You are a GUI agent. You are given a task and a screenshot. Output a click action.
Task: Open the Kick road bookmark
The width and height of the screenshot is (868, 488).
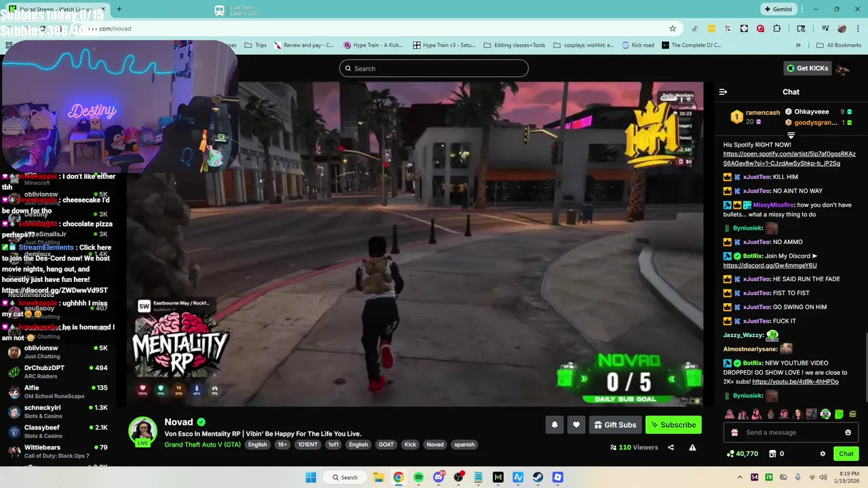coord(638,45)
